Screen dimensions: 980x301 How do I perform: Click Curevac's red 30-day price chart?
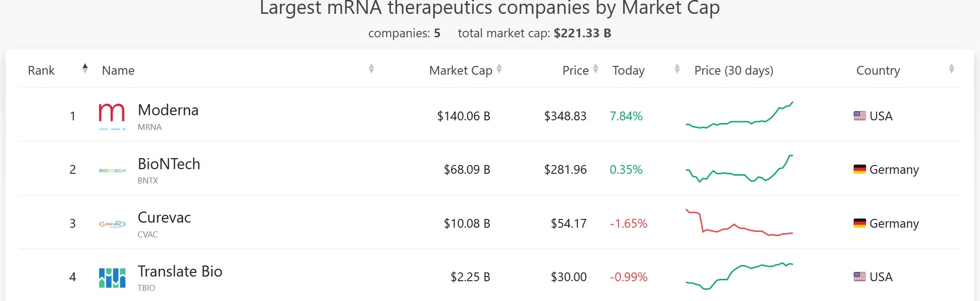point(739,223)
